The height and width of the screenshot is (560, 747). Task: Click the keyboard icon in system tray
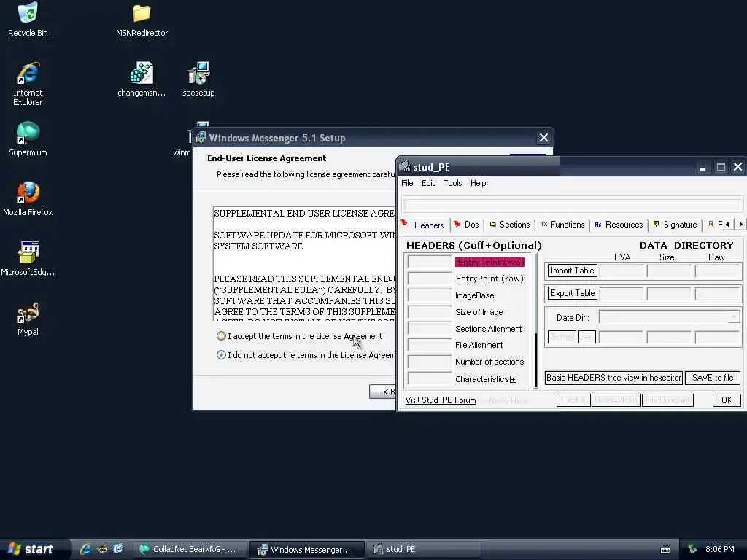point(665,550)
